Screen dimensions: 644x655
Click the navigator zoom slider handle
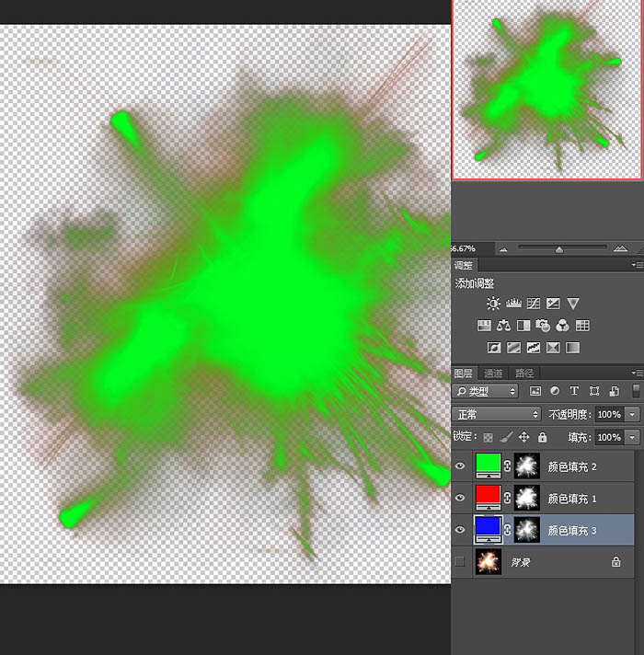(x=559, y=248)
